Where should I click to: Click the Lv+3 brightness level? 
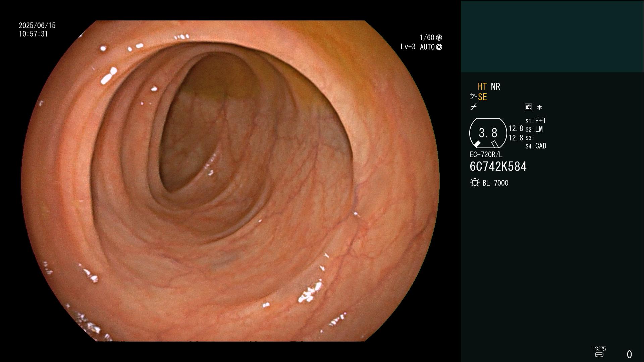coord(408,47)
